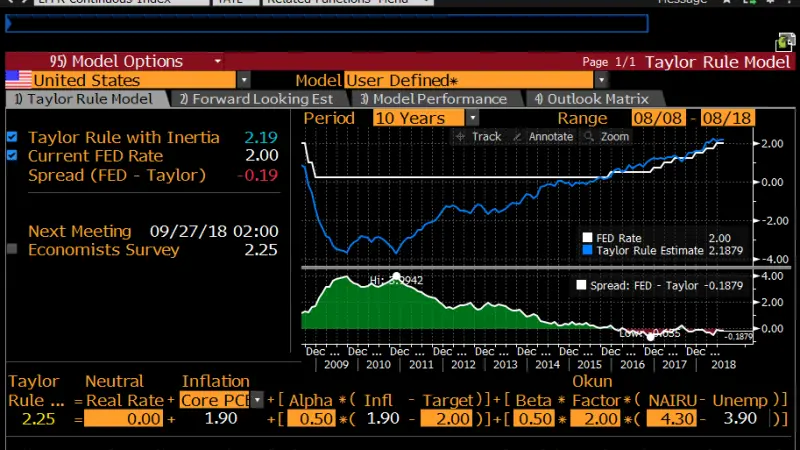Activate the Annotate pencil tool

(x=543, y=137)
